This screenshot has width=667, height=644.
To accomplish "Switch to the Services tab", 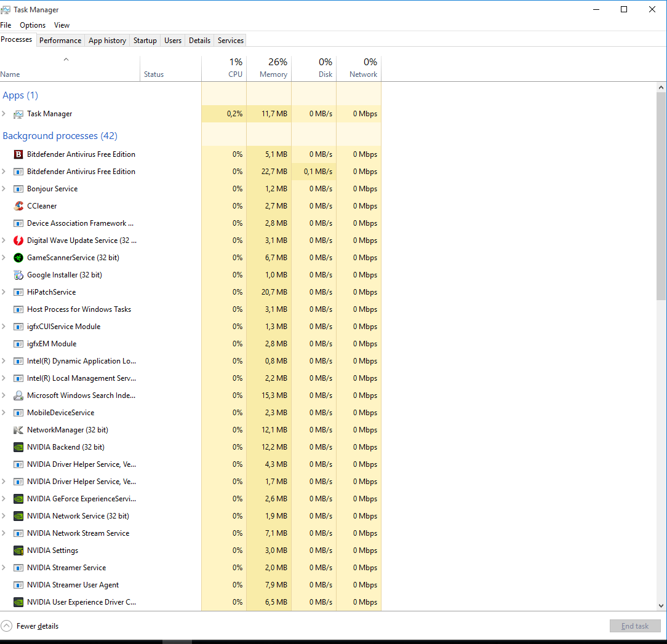I will (231, 41).
